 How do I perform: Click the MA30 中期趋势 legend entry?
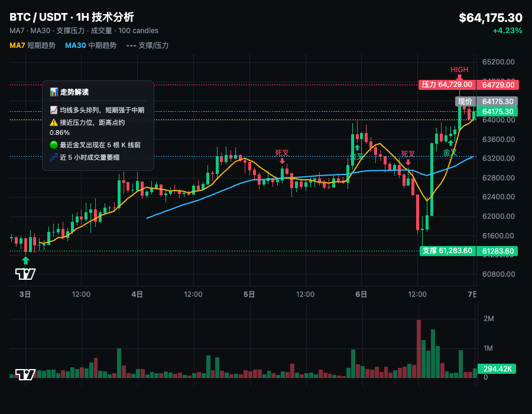(90, 46)
